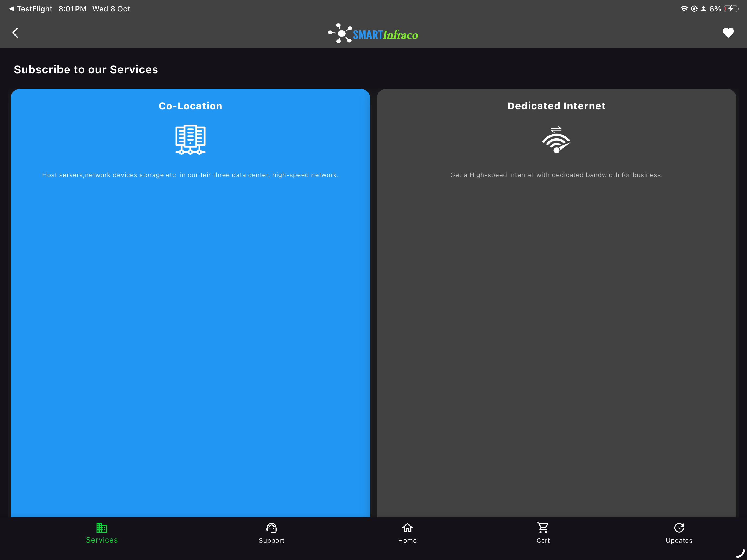The width and height of the screenshot is (747, 560).
Task: Switch to the Updates tab
Action: pos(679,533)
